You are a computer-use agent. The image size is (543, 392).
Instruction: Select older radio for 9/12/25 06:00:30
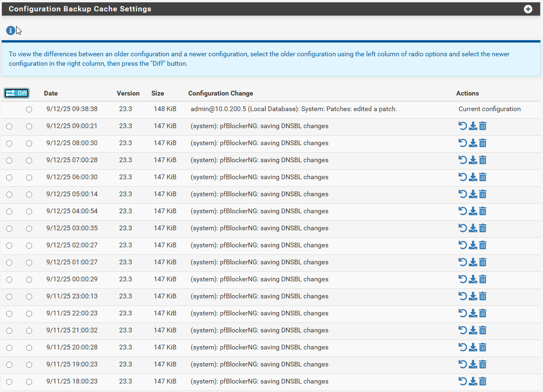click(x=9, y=177)
